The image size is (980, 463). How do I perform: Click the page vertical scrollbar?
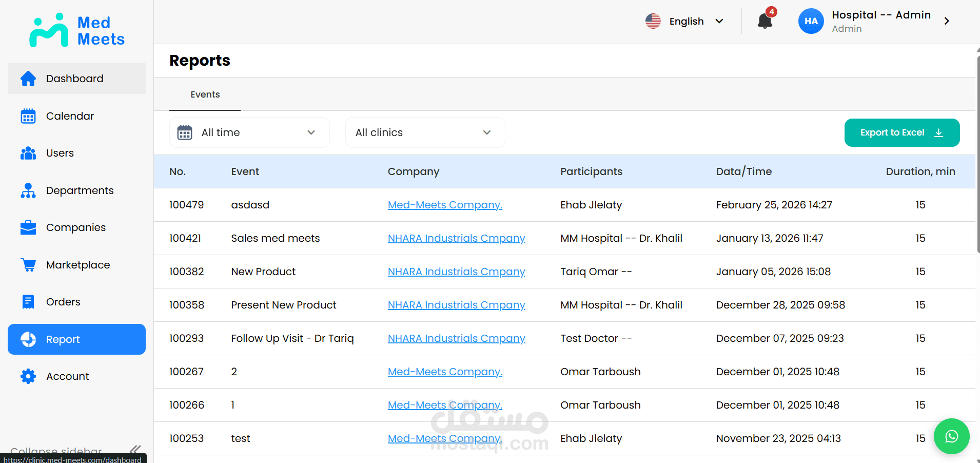978,154
